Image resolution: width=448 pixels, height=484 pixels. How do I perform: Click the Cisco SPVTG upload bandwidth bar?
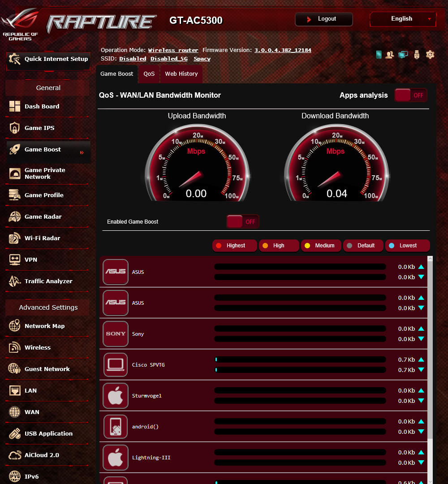point(300,359)
